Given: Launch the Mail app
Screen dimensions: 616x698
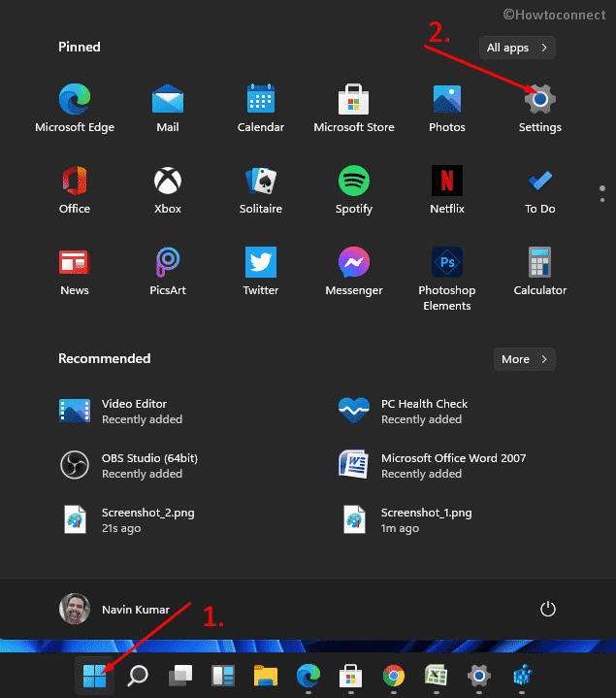Looking at the screenshot, I should tap(168, 108).
